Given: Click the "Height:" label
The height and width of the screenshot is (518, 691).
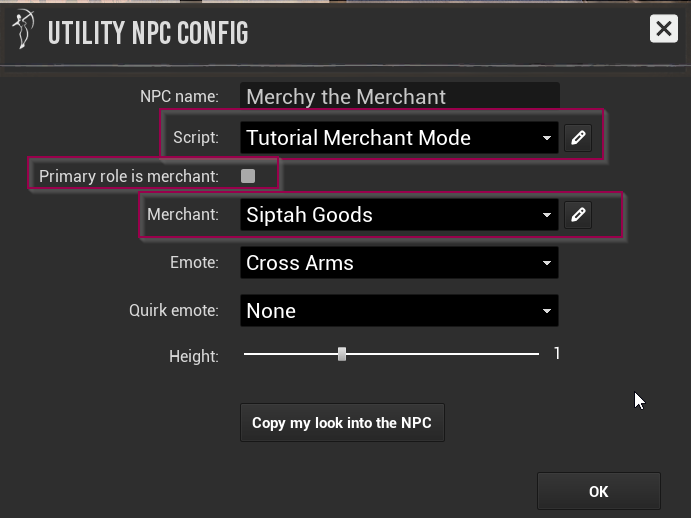Looking at the screenshot, I should point(194,355).
